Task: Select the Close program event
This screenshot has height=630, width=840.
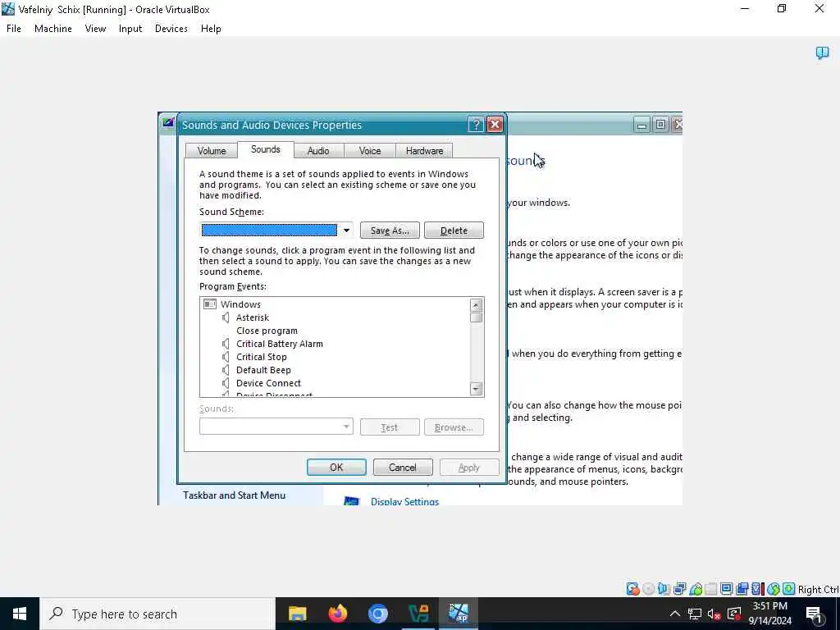Action: [267, 331]
